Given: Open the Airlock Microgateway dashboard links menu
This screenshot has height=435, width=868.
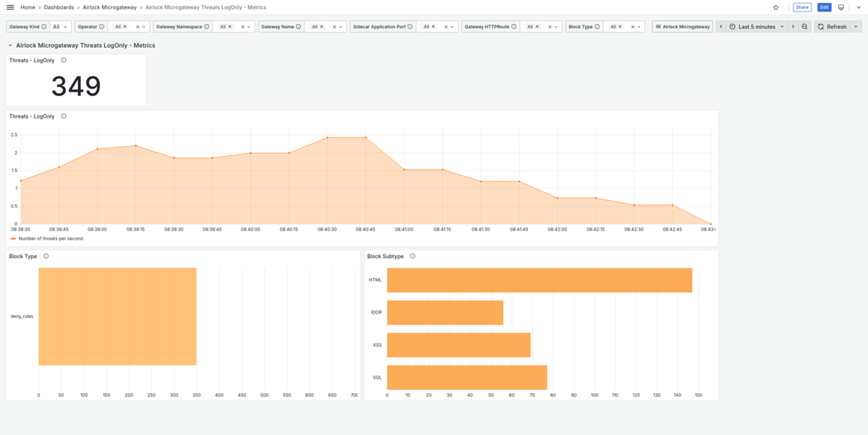Looking at the screenshot, I should [x=682, y=27].
